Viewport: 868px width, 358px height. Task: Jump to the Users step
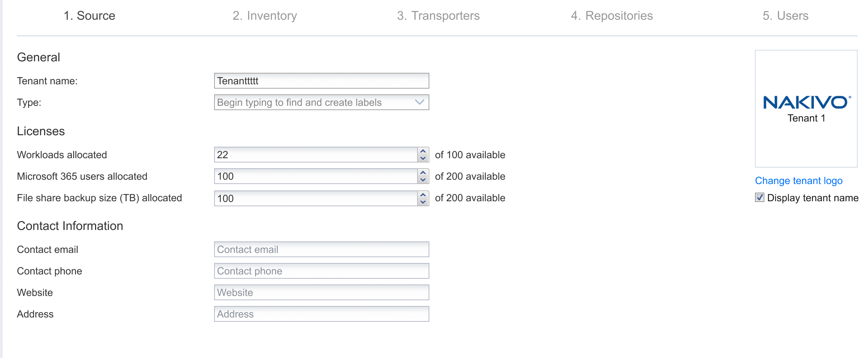pos(785,16)
